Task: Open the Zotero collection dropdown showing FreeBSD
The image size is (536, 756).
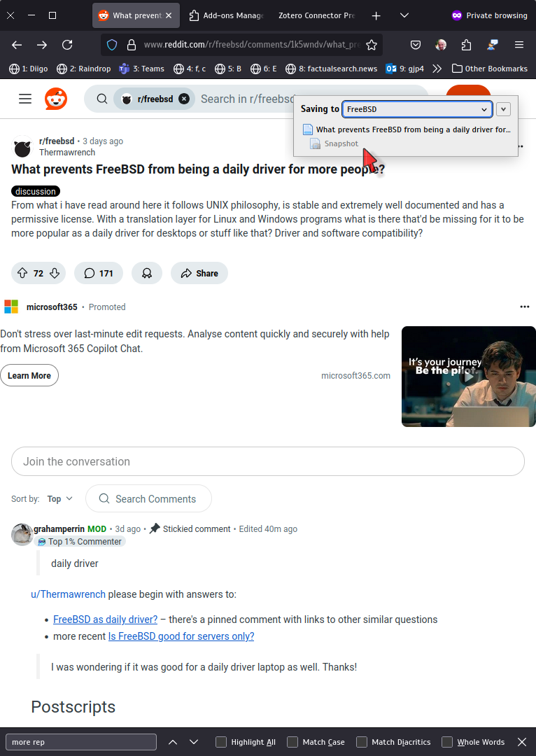Action: (x=417, y=109)
